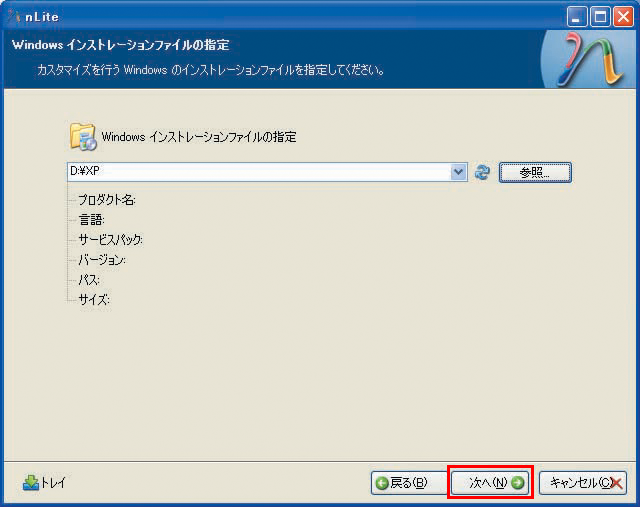Click the nLite title bar app icon

click(13, 16)
